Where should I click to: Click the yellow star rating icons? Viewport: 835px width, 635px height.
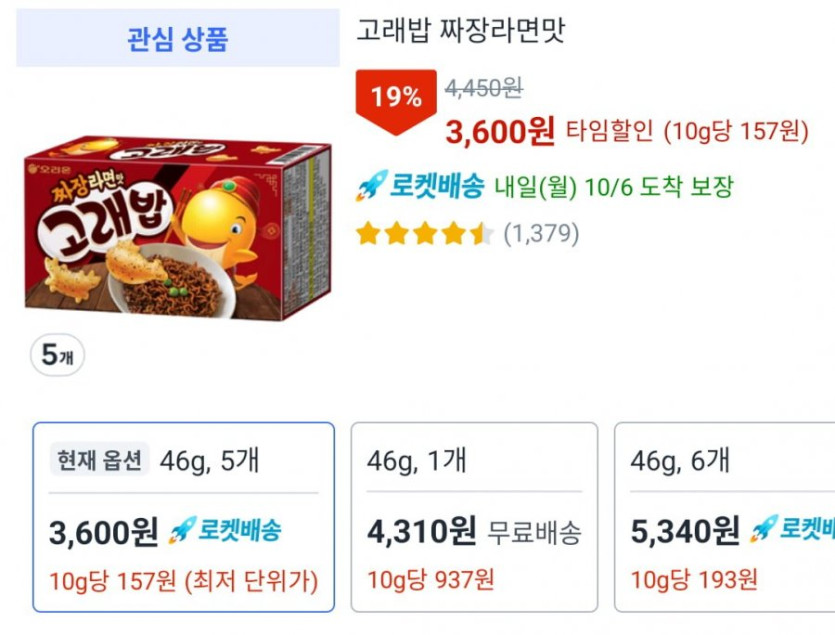click(x=425, y=234)
